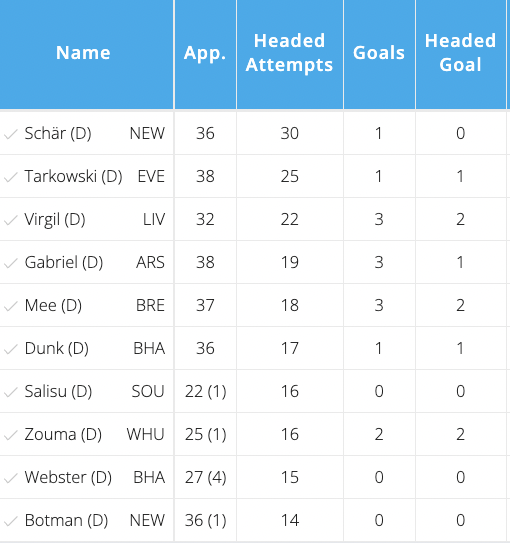Toggle the checkmark next to Tarkowski (D)
The height and width of the screenshot is (544, 510).
coord(10,177)
